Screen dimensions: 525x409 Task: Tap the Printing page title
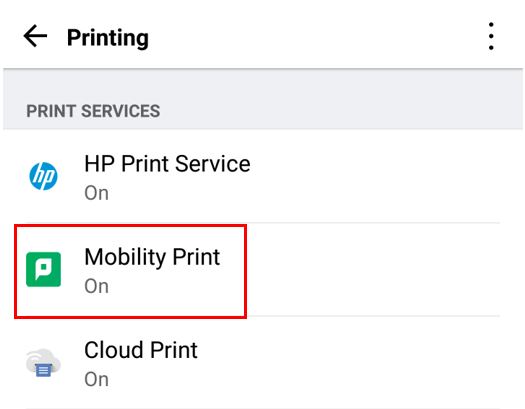[x=108, y=38]
